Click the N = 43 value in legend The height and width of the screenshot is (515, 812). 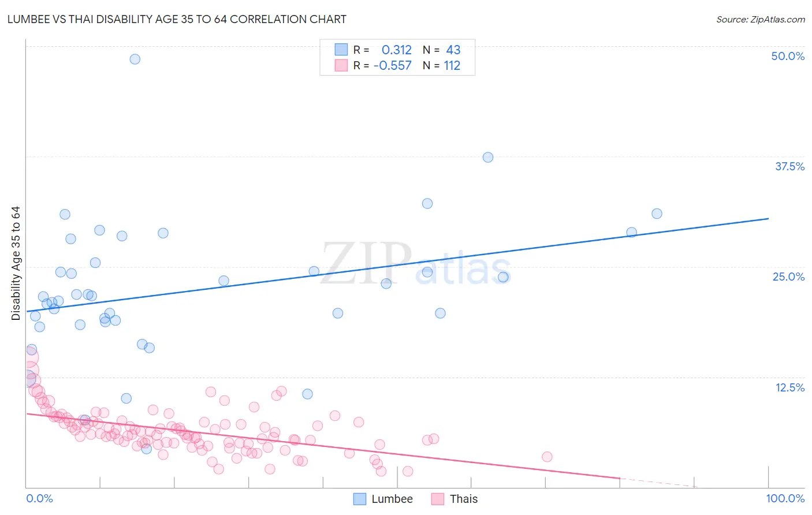442,50
